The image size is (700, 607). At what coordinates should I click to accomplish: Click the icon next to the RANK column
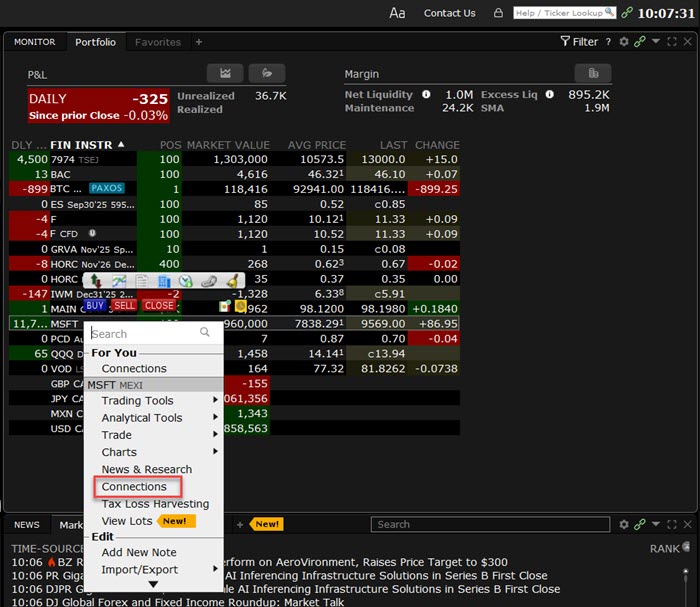point(686,546)
